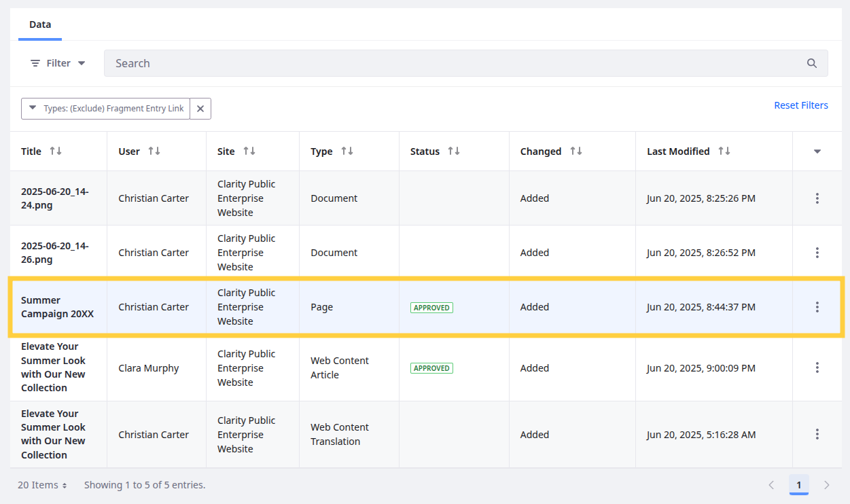
Task: Go to page 1 in pagination
Action: 798,485
